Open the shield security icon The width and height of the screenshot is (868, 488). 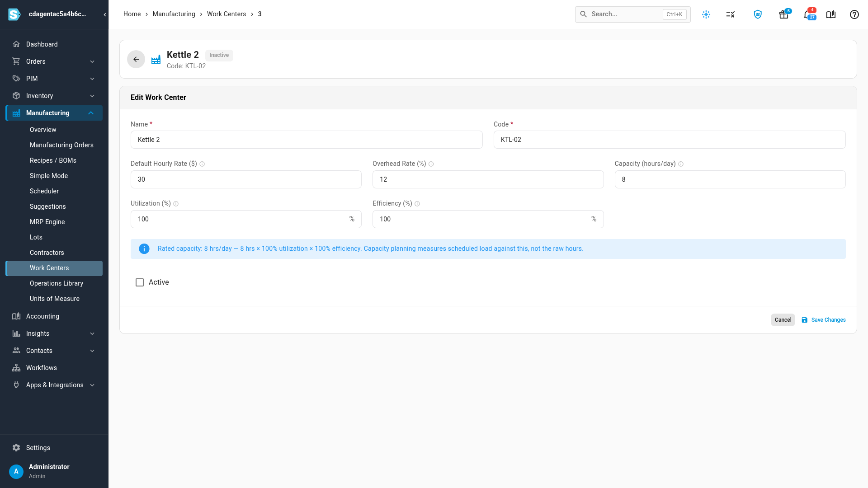click(x=758, y=14)
